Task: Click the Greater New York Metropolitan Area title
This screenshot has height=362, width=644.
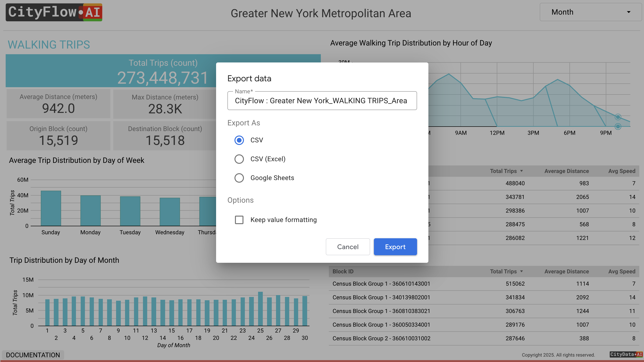Action: [x=321, y=13]
